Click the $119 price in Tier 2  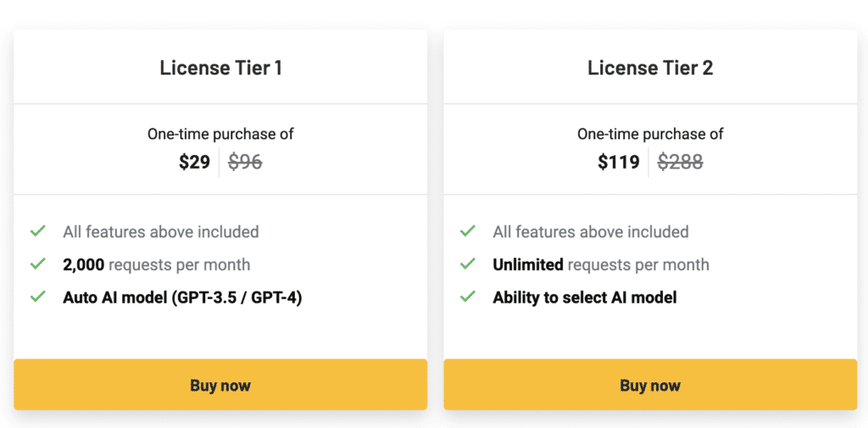[x=619, y=162]
